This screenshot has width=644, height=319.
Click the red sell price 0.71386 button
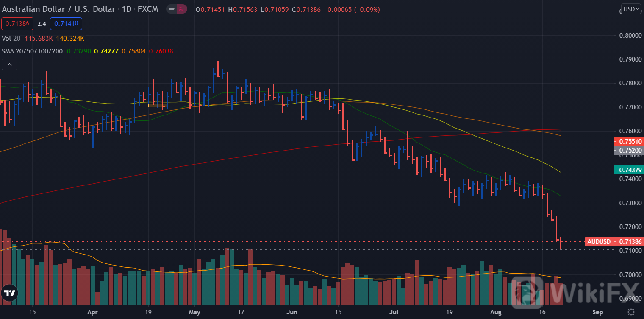coord(17,24)
